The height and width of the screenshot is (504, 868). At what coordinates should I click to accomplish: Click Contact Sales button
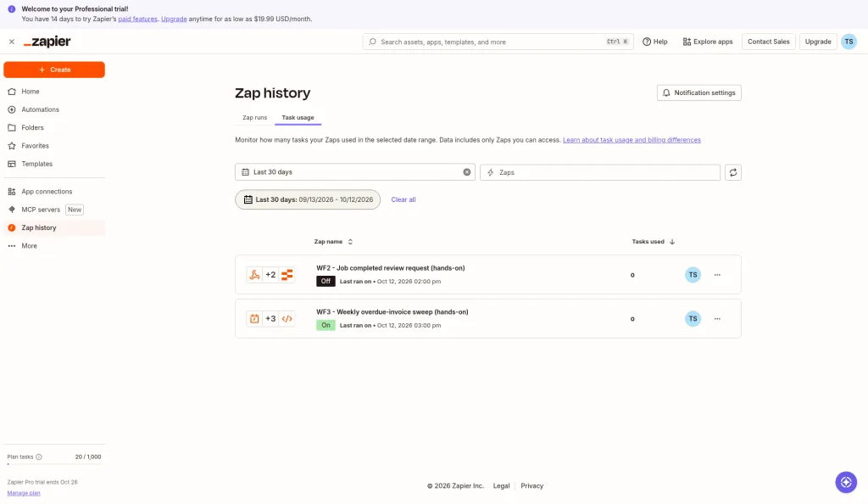coord(768,42)
